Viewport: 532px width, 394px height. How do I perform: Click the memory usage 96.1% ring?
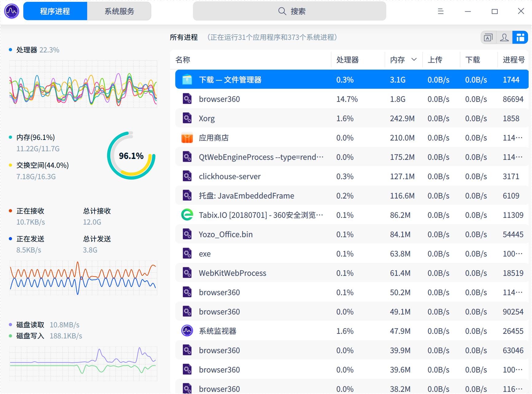(131, 156)
